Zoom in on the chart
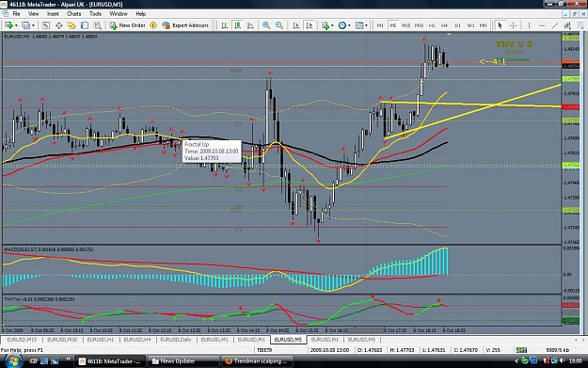This screenshot has height=368, width=588. pyautogui.click(x=266, y=25)
